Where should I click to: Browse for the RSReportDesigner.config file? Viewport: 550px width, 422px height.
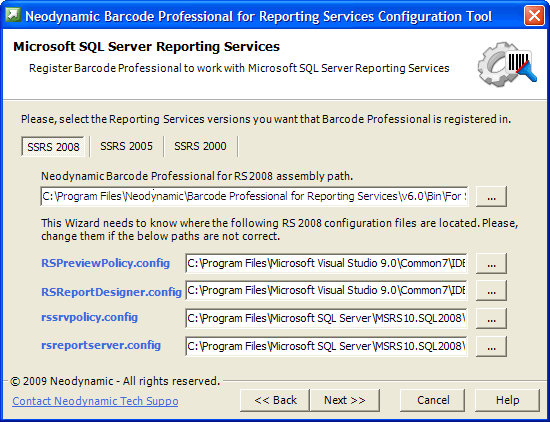coord(491,290)
